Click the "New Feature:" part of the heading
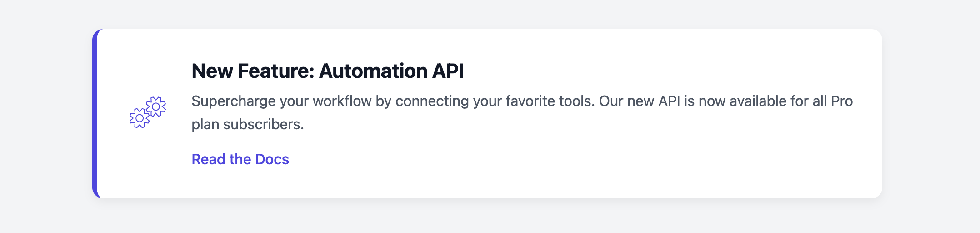Viewport: 980px width, 233px height. coord(253,71)
